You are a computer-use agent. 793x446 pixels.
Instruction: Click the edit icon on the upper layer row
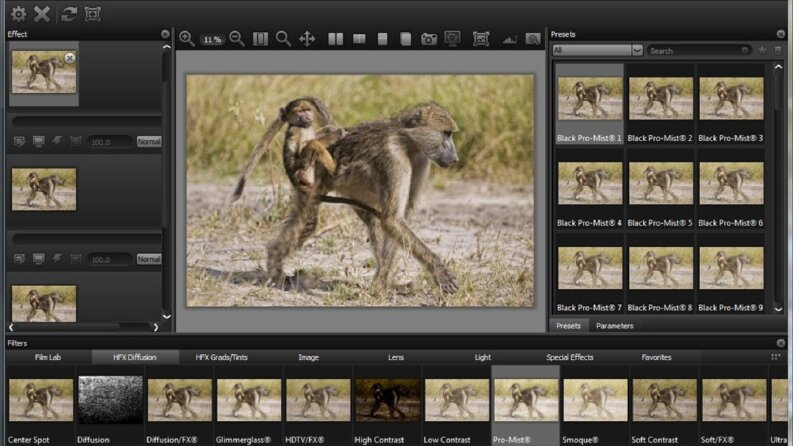(19, 142)
